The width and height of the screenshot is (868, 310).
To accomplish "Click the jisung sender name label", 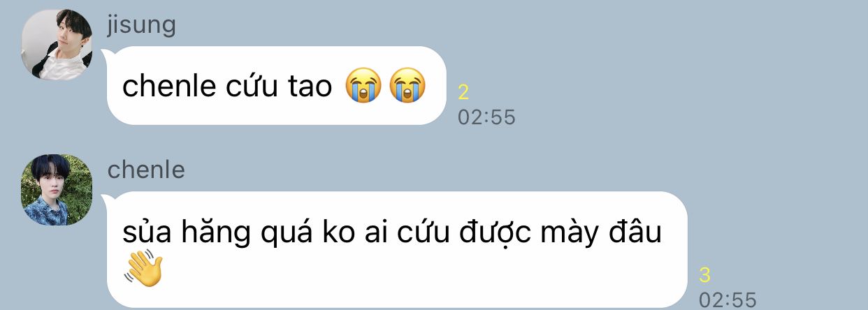I will 141,26.
